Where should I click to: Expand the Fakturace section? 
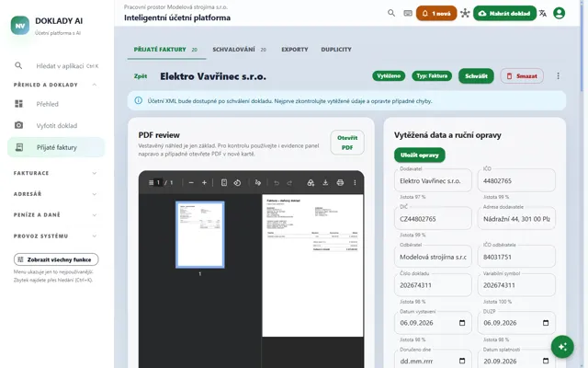[x=55, y=173]
